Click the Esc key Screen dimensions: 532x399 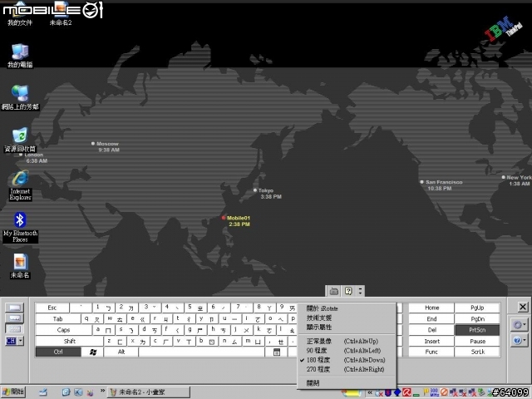[x=52, y=308]
